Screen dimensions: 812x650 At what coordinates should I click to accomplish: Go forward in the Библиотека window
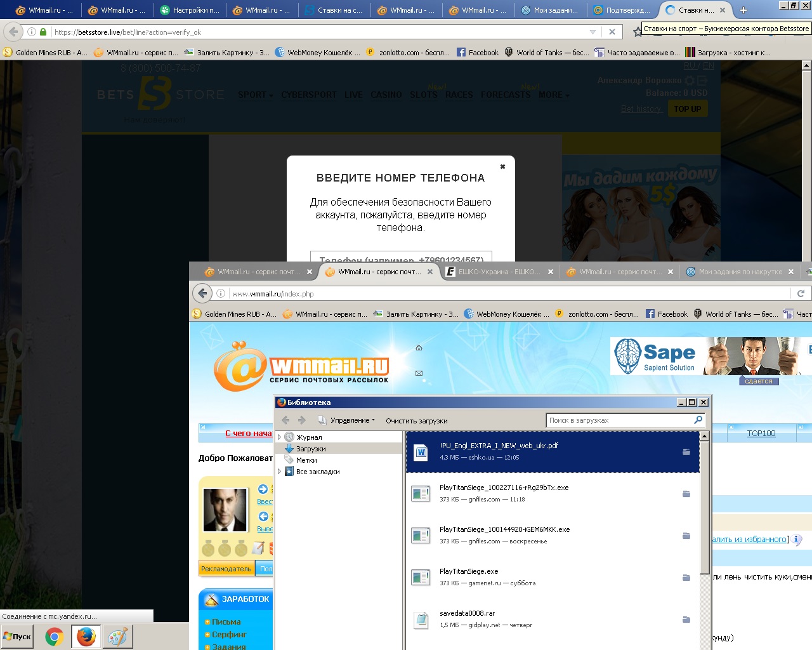tap(302, 420)
